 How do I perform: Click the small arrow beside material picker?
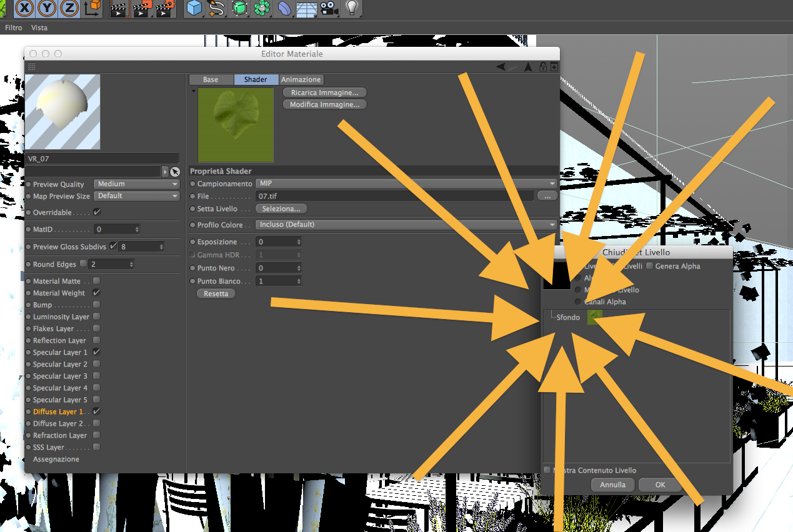(165, 172)
